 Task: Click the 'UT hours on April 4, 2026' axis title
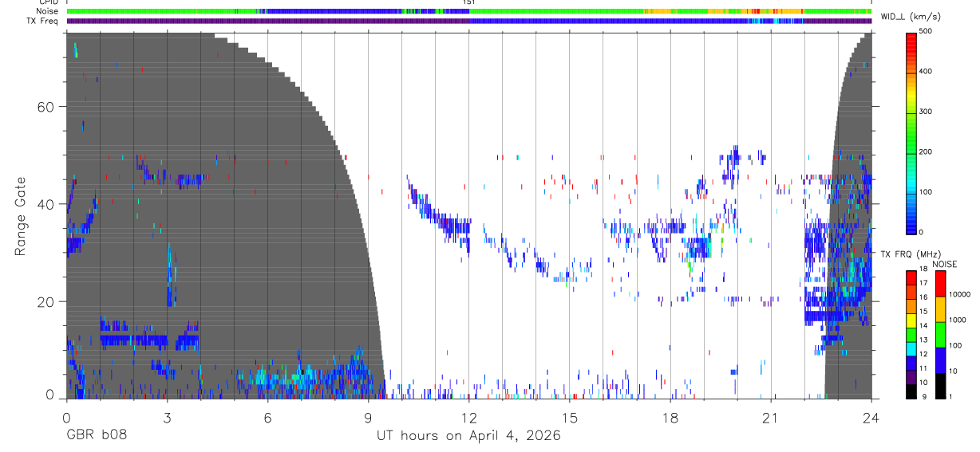tap(468, 436)
